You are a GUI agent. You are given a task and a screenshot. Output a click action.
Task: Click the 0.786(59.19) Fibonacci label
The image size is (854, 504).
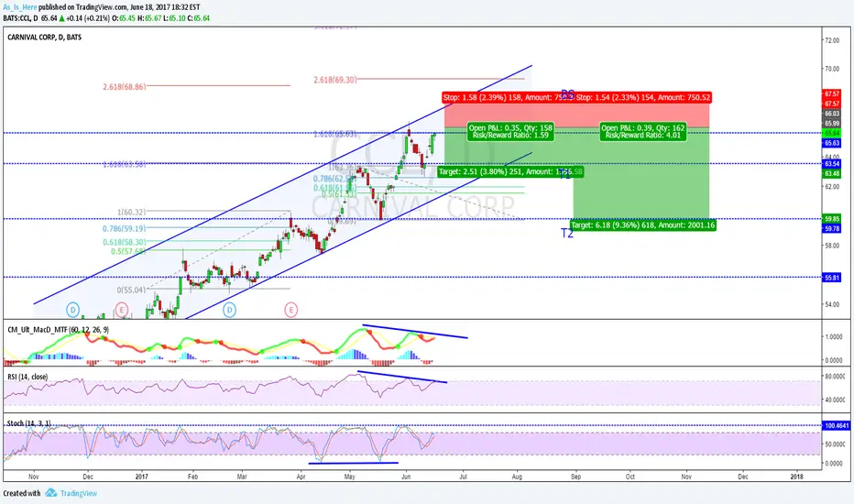coord(125,229)
